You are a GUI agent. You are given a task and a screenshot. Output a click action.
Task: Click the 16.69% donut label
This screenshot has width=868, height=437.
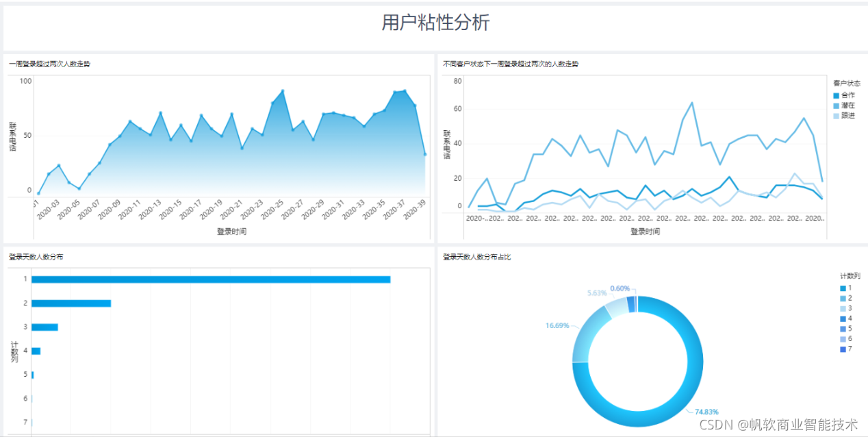pos(557,325)
